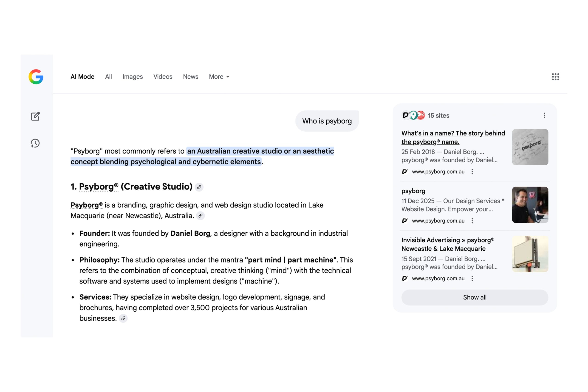
Task: Click source link icon after Australia sentence
Action: (200, 216)
